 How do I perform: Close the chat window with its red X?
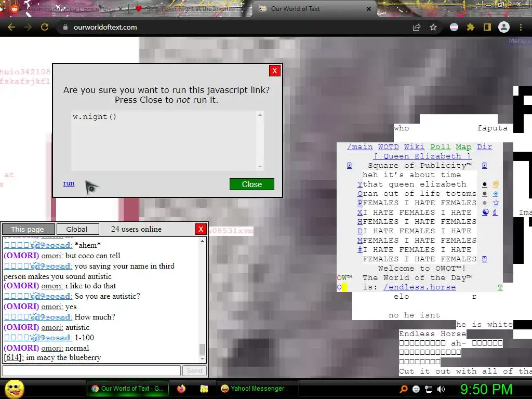(201, 229)
